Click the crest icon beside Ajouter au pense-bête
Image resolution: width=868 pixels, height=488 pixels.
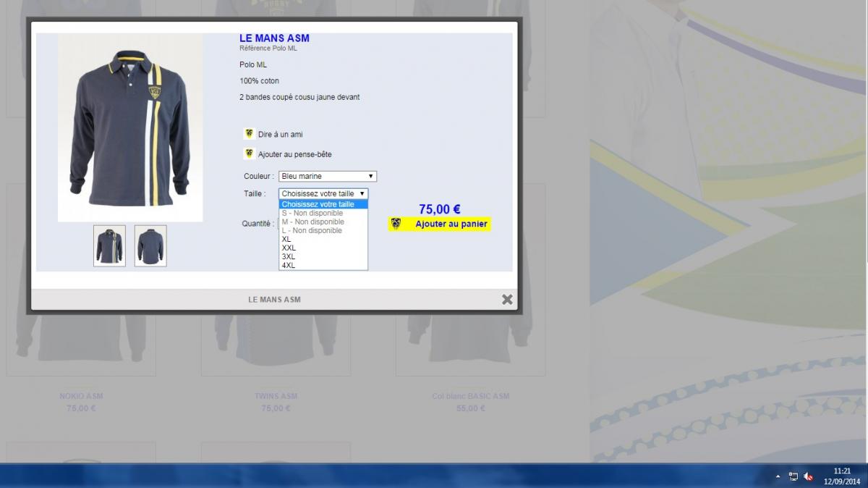(250, 153)
